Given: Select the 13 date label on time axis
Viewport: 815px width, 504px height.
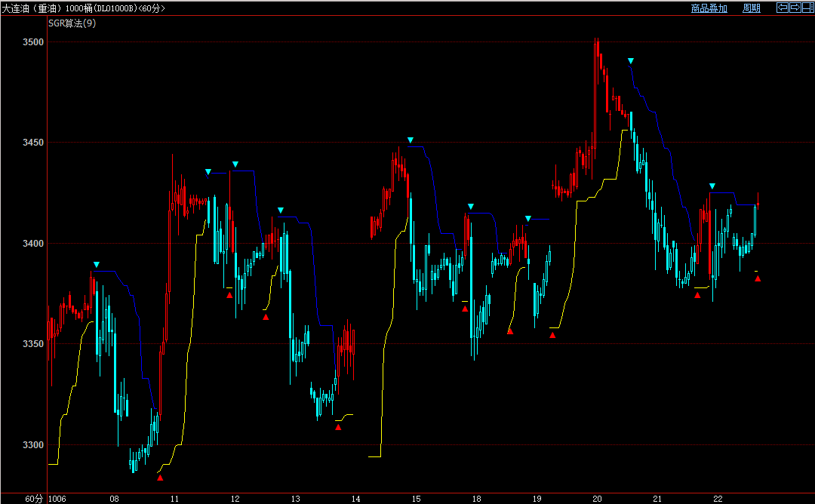Looking at the screenshot, I should [295, 499].
